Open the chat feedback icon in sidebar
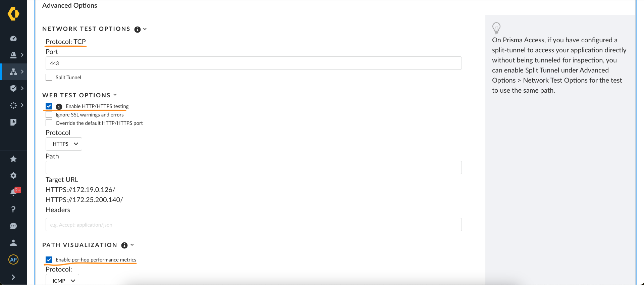The image size is (644, 285). (13, 226)
